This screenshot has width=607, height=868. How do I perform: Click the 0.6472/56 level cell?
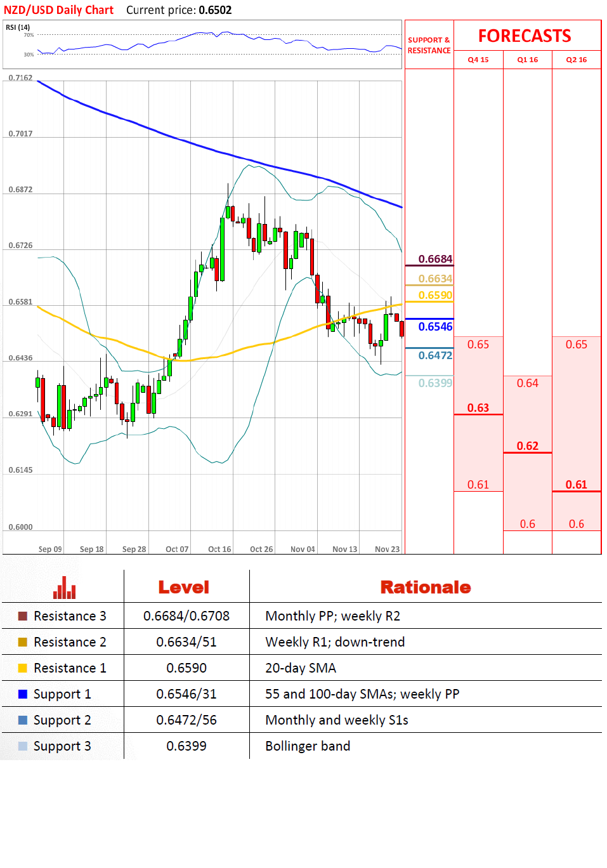click(186, 720)
